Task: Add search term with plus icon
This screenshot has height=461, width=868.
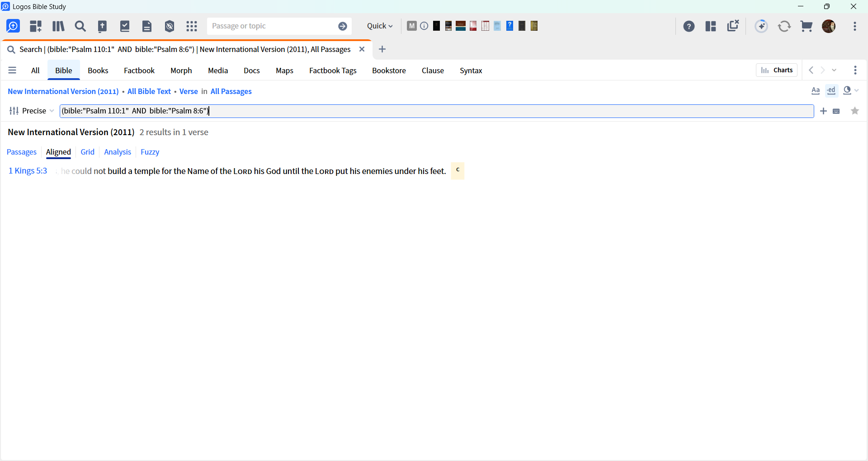Action: click(824, 111)
